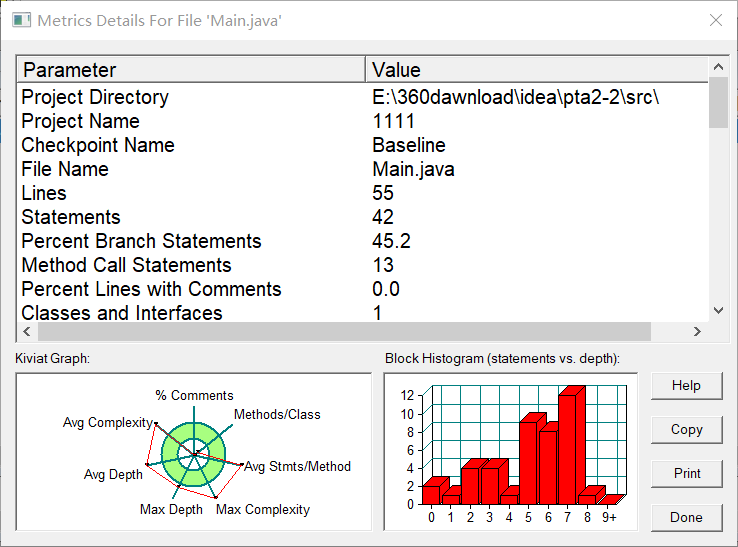Viewport: 738px width, 547px height.
Task: Click the Avg Complexity label in Kiviat graph
Action: (108, 423)
